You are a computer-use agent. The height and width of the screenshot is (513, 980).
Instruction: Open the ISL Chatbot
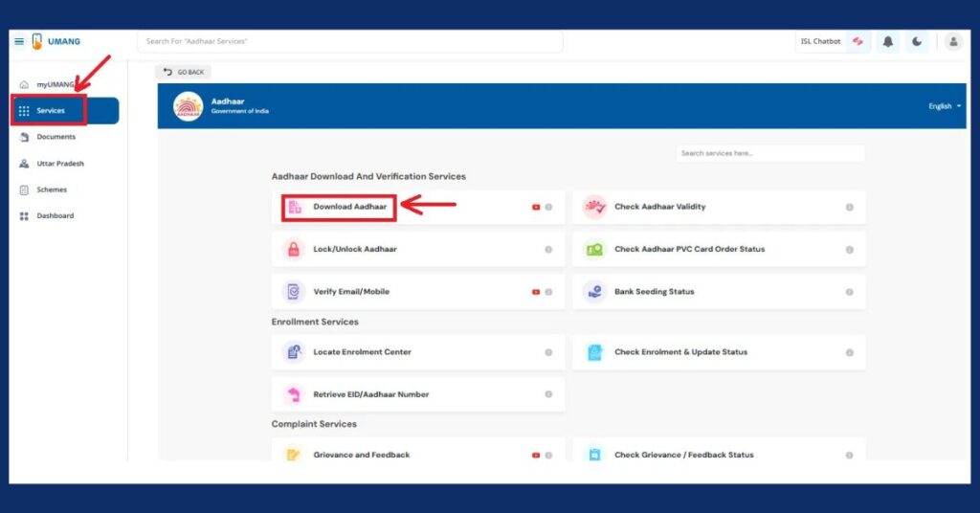pos(833,41)
